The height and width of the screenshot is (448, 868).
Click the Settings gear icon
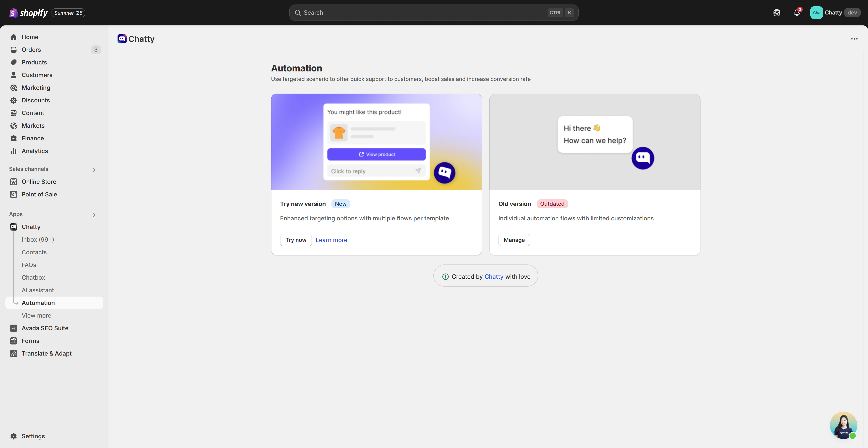(x=14, y=436)
